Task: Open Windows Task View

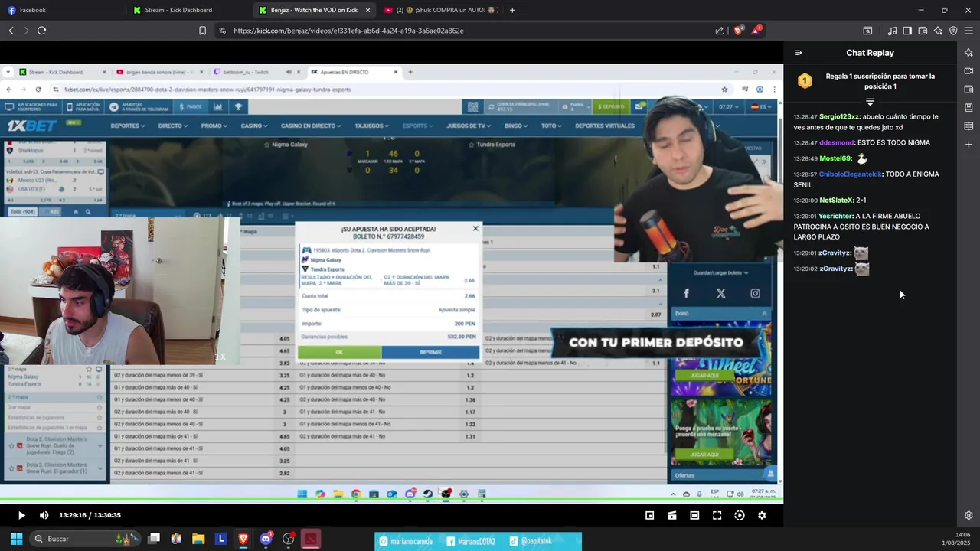Action: point(154,539)
